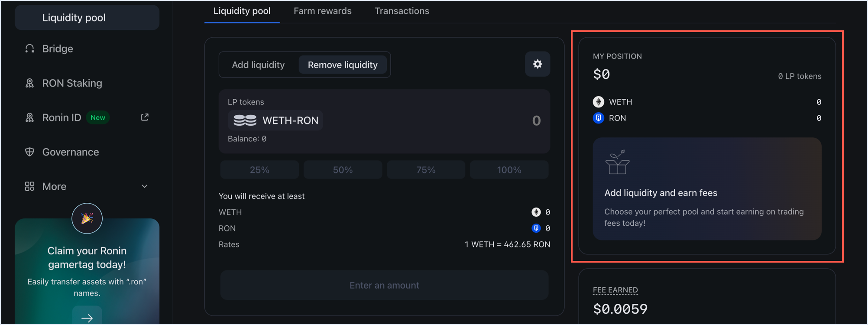Expand the More menu chevron

(145, 186)
